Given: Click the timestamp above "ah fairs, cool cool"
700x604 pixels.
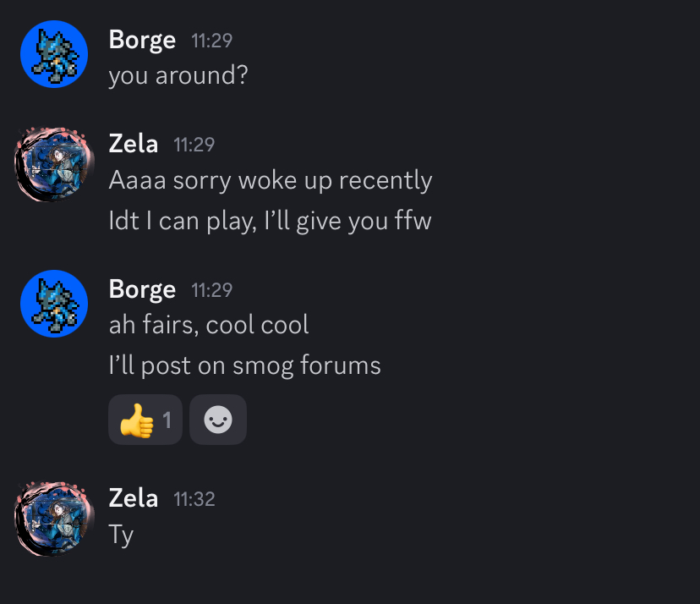Looking at the screenshot, I should 211,290.
